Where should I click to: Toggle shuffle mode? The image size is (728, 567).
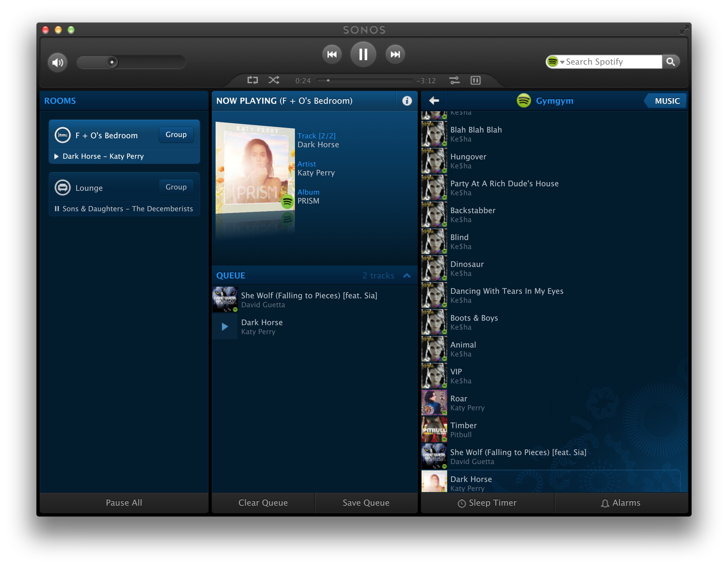pyautogui.click(x=274, y=80)
